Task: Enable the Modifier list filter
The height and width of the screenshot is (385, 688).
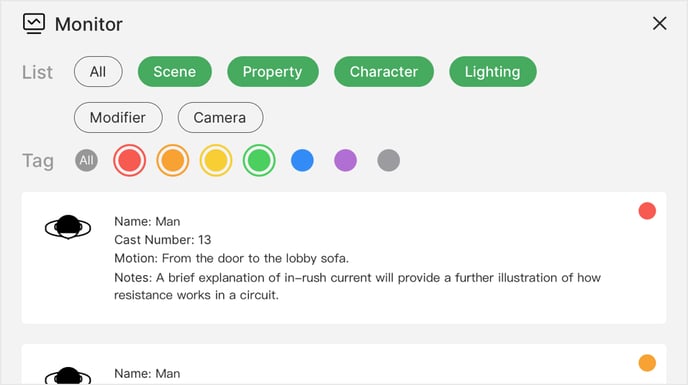Action: [118, 118]
